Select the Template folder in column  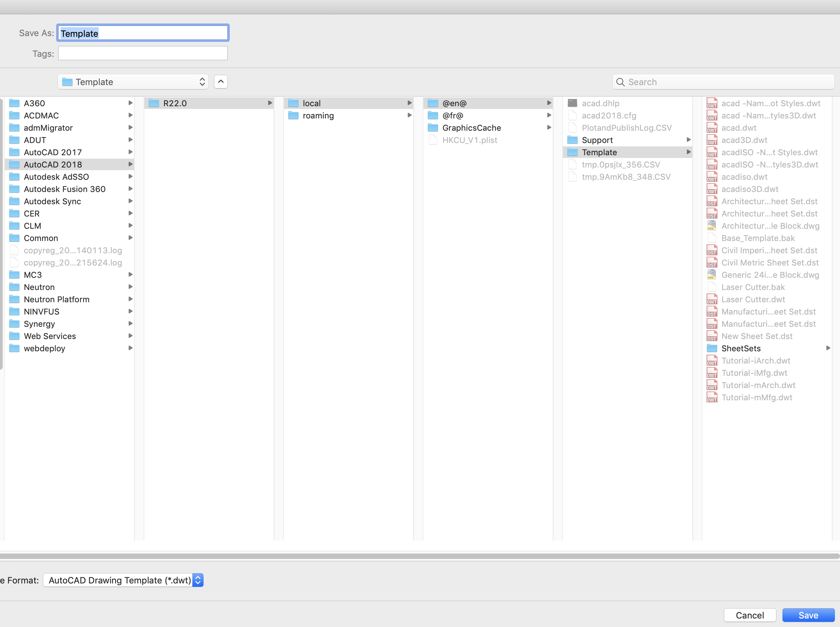pos(628,152)
